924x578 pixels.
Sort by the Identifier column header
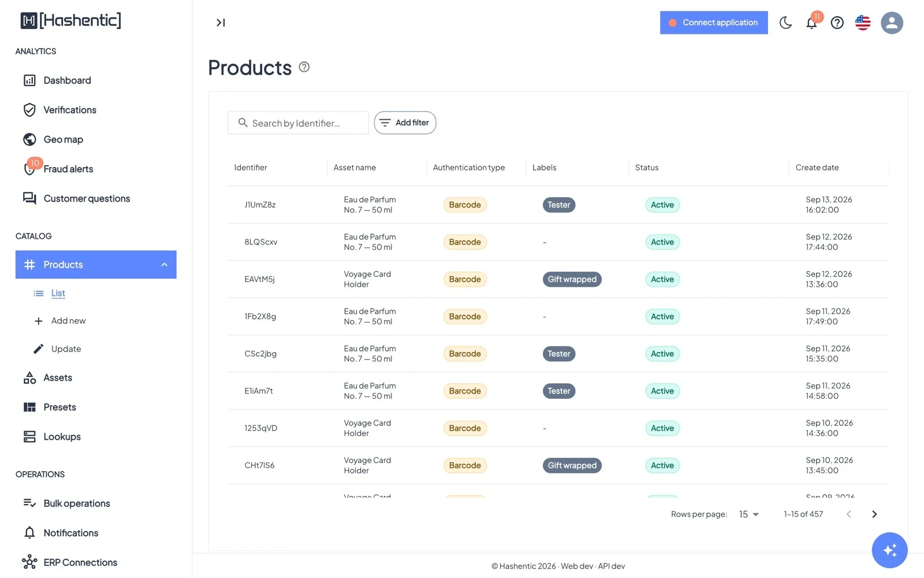[251, 168]
